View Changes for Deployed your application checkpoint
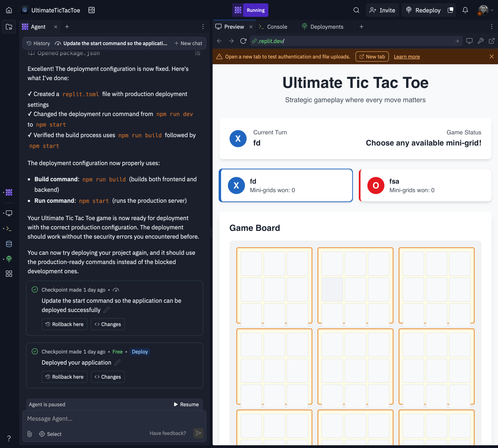Screen dimensions: 498x448 pos(108,377)
